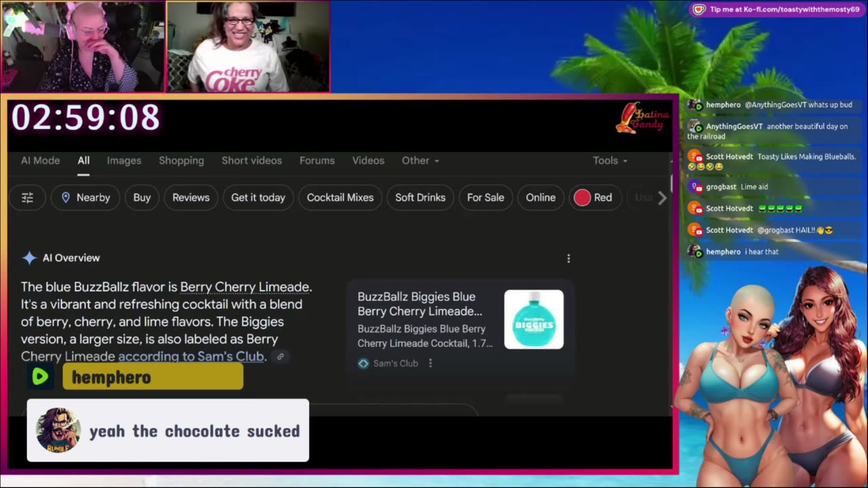868x488 pixels.
Task: Follow the 'according to Sam's Club' link
Action: 191,357
